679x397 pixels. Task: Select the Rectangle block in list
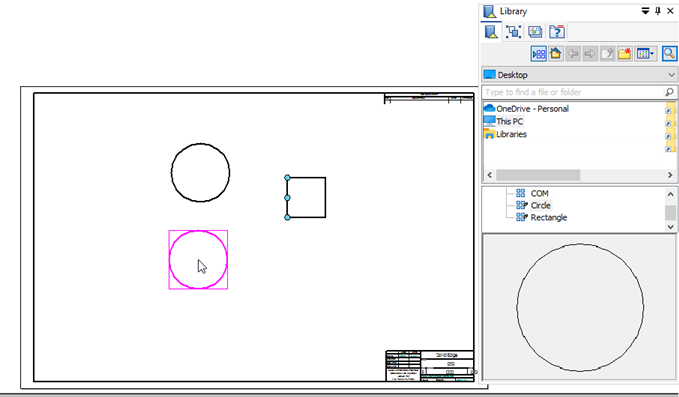(548, 217)
